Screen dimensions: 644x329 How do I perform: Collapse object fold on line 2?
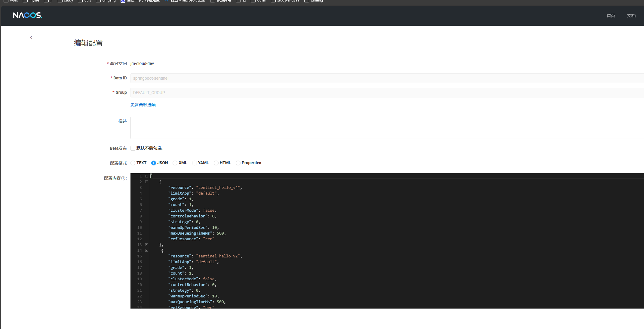pos(147,182)
